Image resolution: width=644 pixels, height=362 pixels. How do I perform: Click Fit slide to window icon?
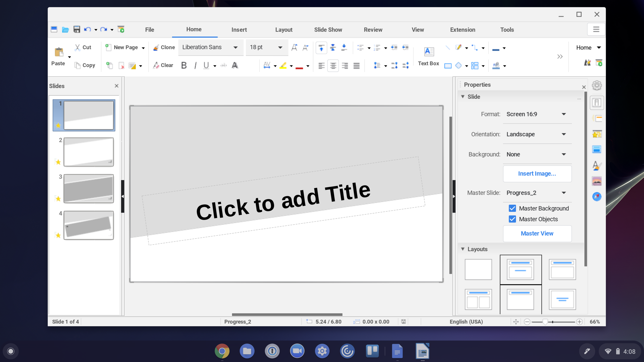point(516,322)
